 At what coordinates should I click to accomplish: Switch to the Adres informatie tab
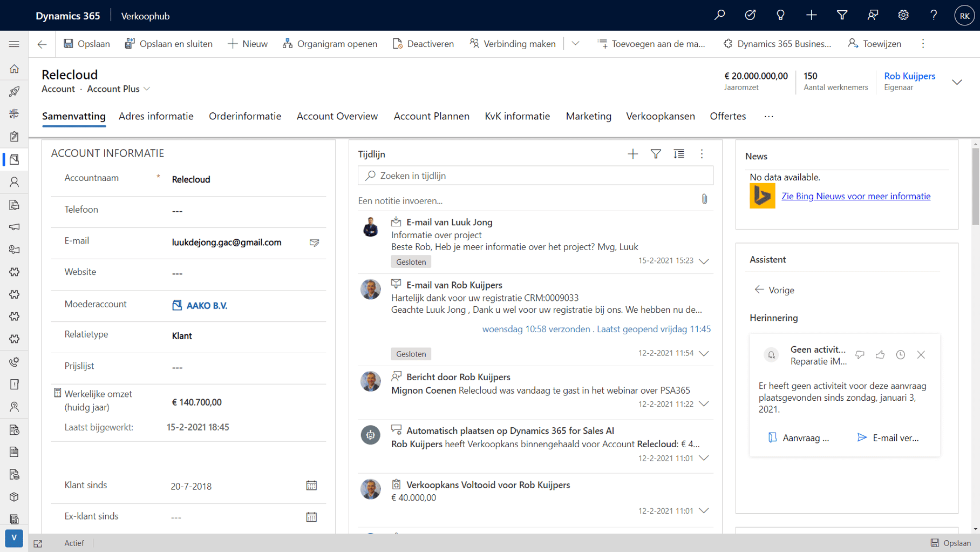point(156,116)
